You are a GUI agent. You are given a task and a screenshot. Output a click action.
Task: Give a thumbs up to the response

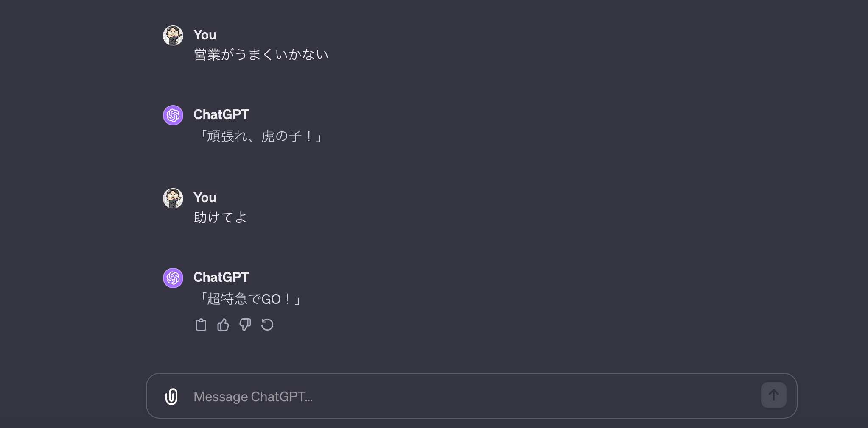(223, 325)
